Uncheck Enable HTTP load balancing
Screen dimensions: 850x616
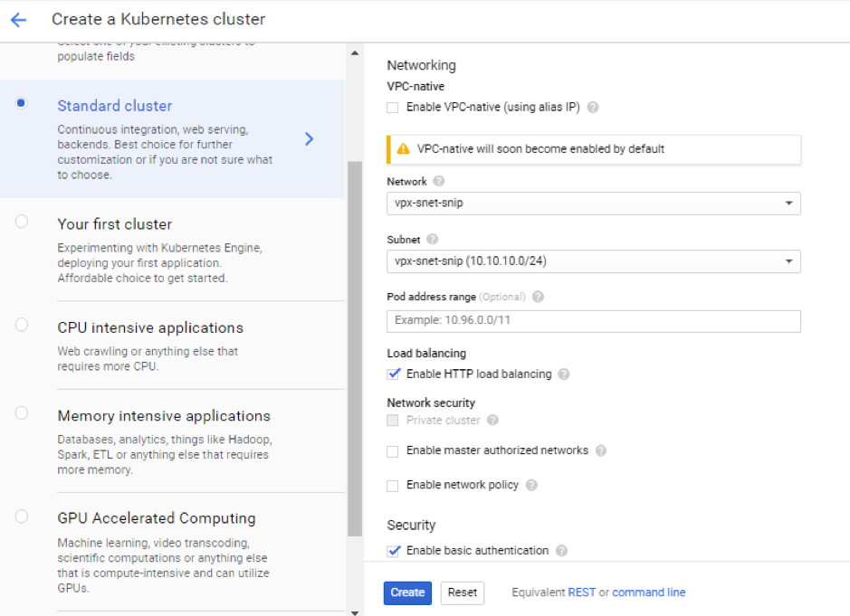coord(393,374)
